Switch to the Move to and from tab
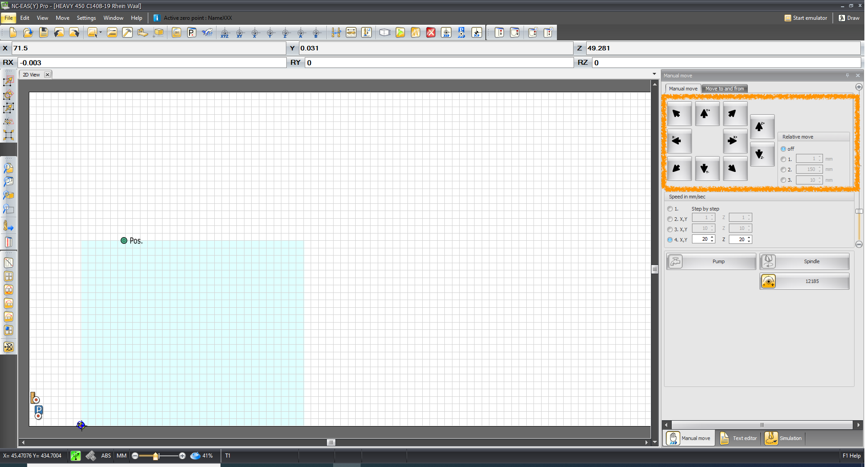The image size is (868, 467). point(724,89)
